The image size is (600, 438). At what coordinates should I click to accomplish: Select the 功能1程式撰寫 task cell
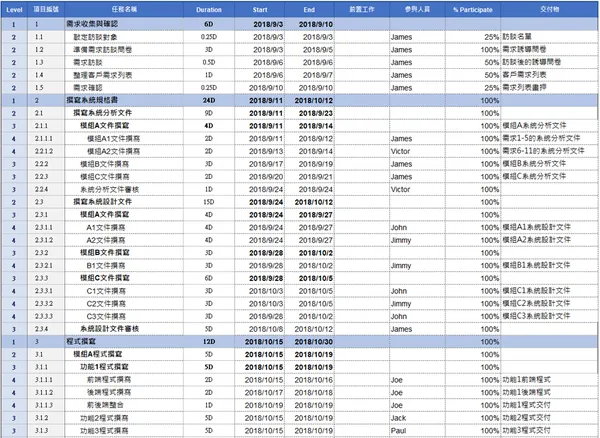(124, 367)
